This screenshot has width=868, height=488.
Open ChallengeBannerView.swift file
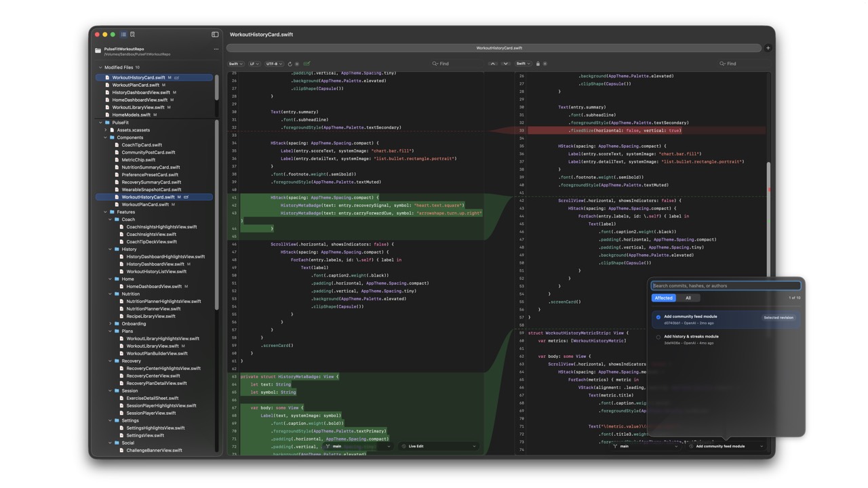click(154, 451)
